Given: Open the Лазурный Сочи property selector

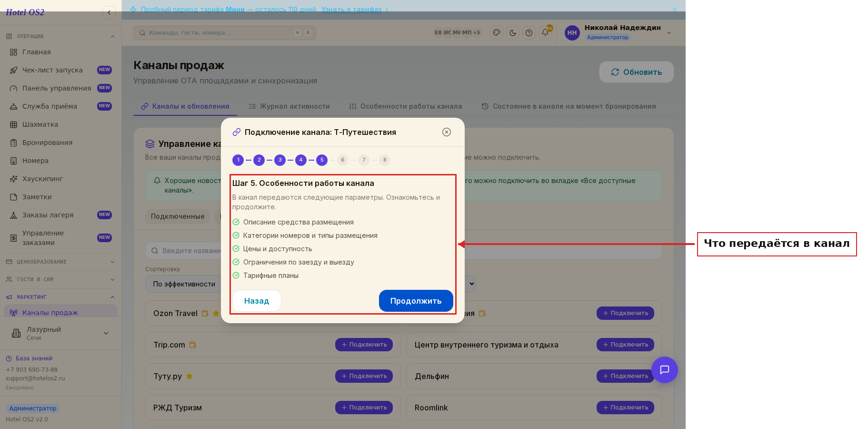Looking at the screenshot, I should coord(60,333).
